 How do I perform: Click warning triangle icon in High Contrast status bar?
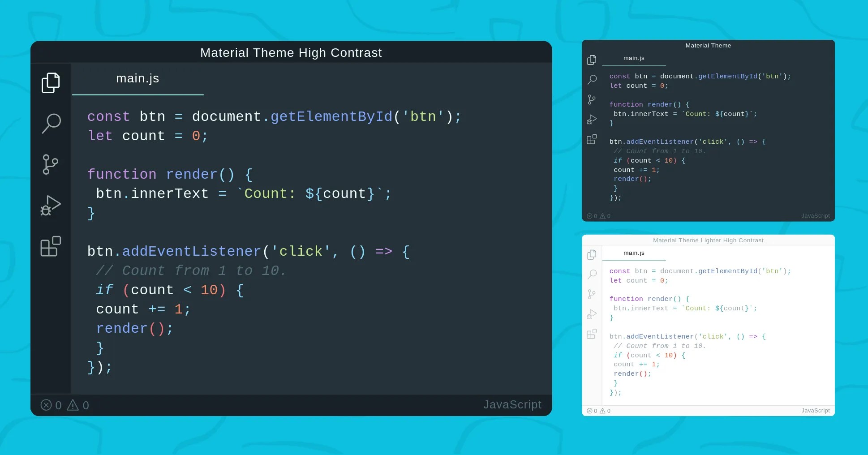[x=73, y=405]
